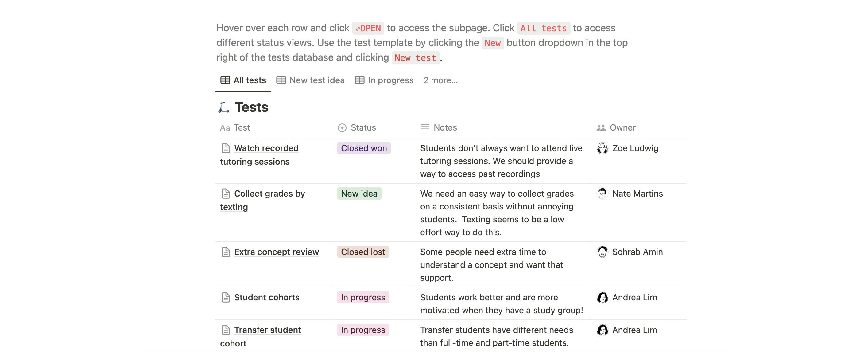Click the Closed lost status tag
The width and height of the screenshot is (868, 352).
click(362, 252)
